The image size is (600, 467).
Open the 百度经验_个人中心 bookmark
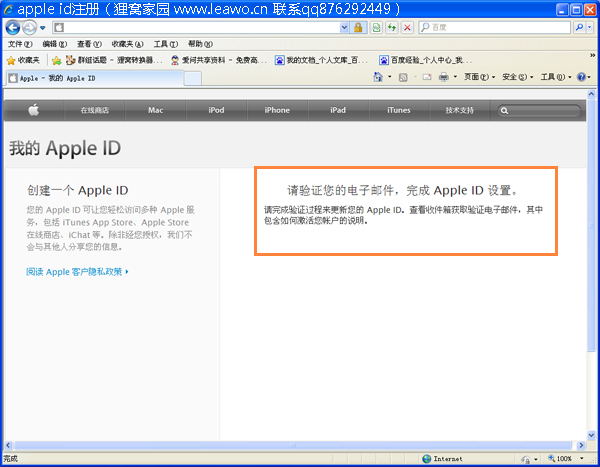point(425,60)
